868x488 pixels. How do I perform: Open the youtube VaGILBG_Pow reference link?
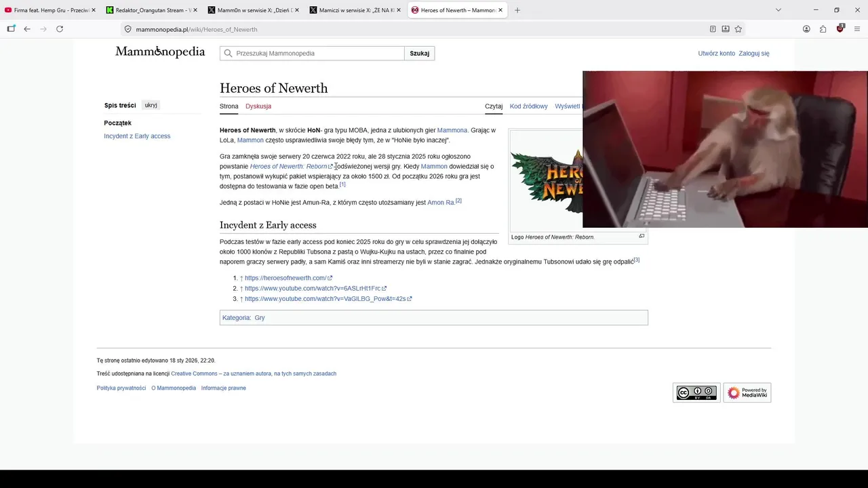coord(328,299)
